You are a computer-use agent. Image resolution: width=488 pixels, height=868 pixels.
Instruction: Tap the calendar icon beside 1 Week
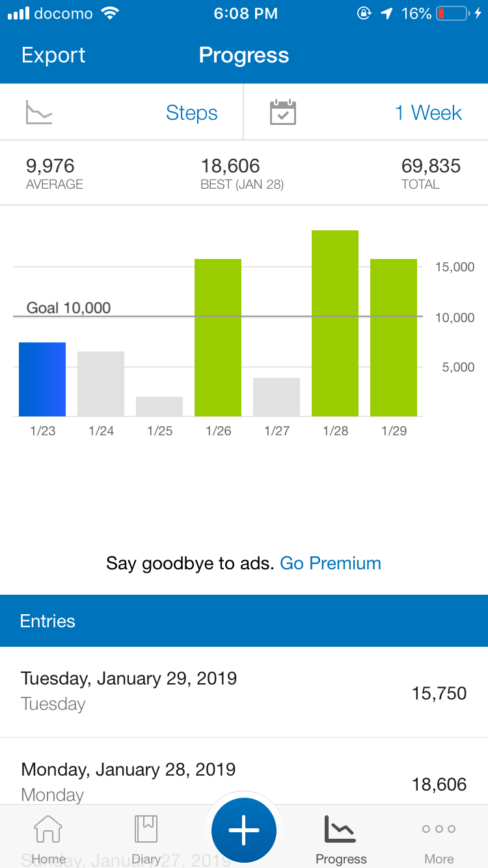pyautogui.click(x=283, y=112)
